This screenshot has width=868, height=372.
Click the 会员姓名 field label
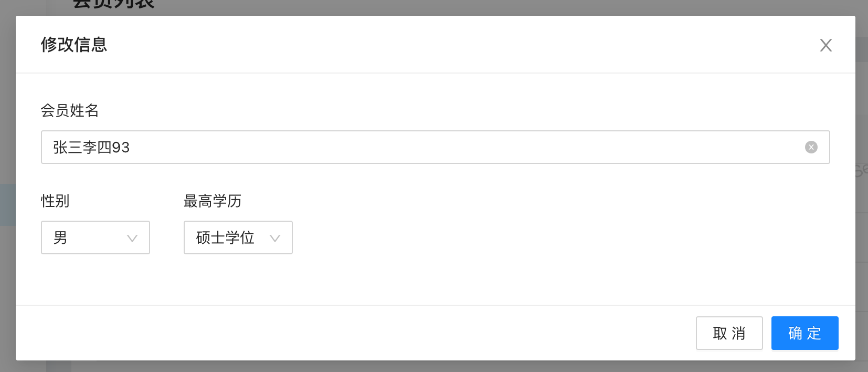click(x=70, y=110)
